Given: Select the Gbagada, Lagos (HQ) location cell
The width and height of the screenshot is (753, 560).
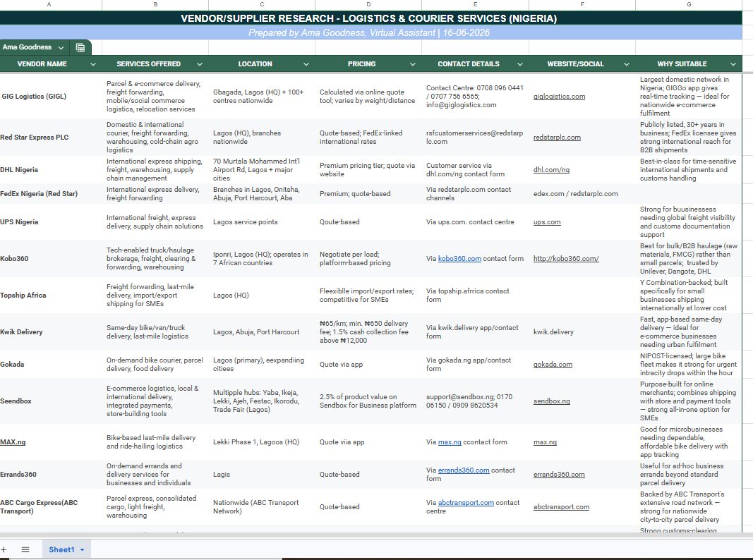Looking at the screenshot, I should (x=262, y=97).
